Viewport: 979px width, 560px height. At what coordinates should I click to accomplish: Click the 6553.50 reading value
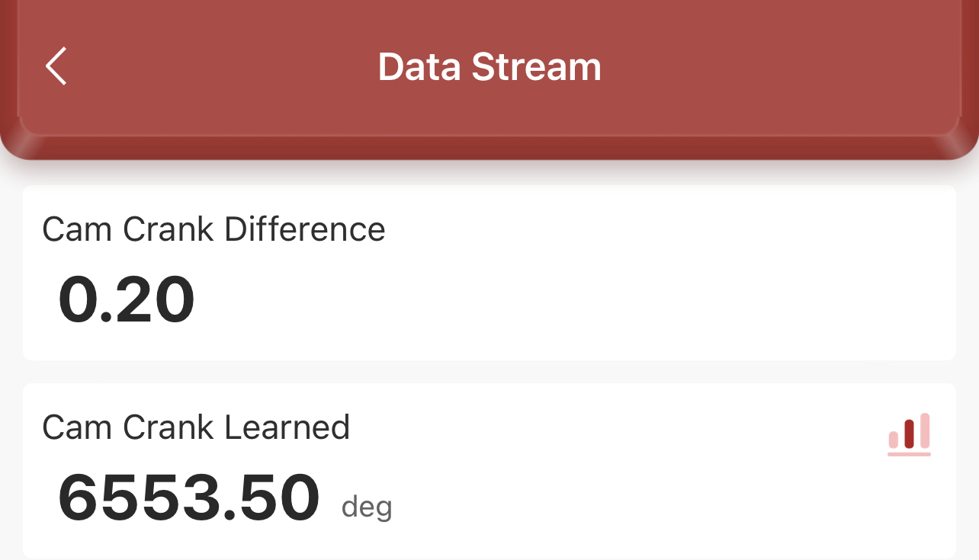click(x=188, y=498)
